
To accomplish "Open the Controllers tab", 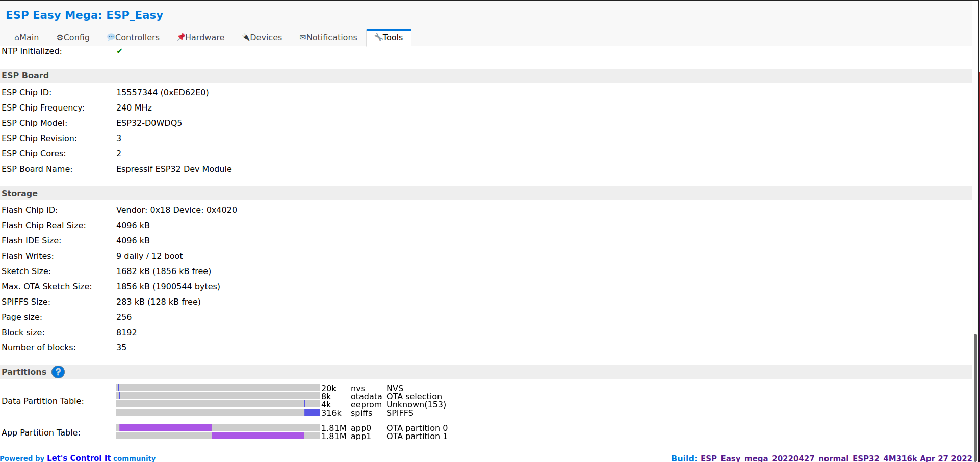I will tap(133, 38).
